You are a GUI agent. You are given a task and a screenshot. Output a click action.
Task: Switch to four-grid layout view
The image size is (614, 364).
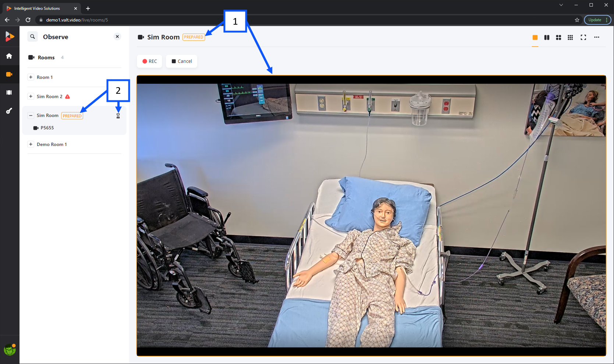[x=558, y=38]
